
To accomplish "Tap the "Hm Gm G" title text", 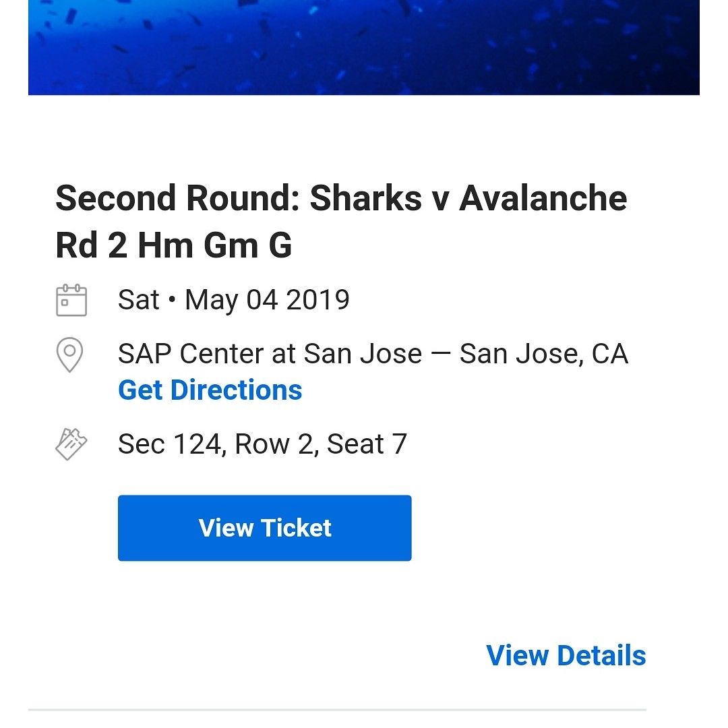I will [x=215, y=245].
